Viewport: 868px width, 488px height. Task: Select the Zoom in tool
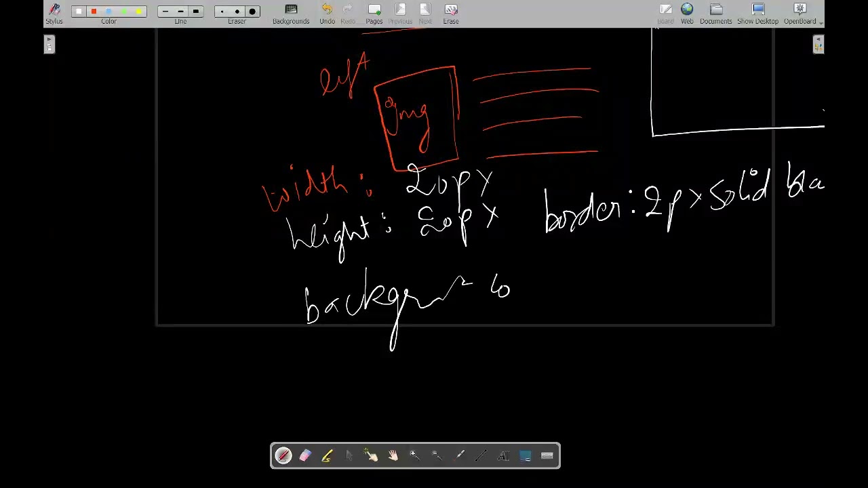414,455
